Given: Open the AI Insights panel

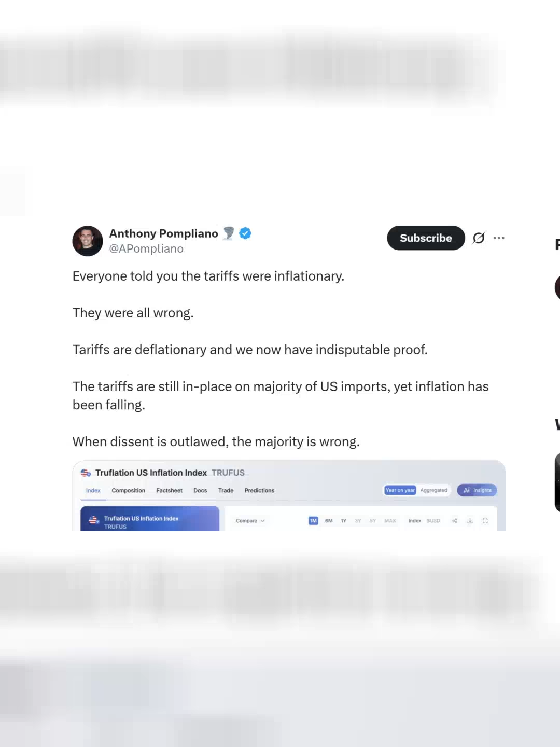Looking at the screenshot, I should click(x=477, y=490).
